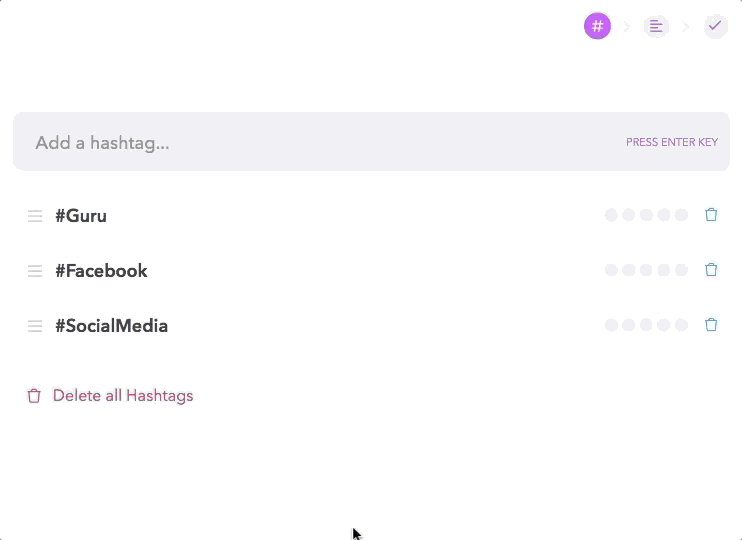
Task: Set #Guru rating to third dot
Action: [646, 215]
